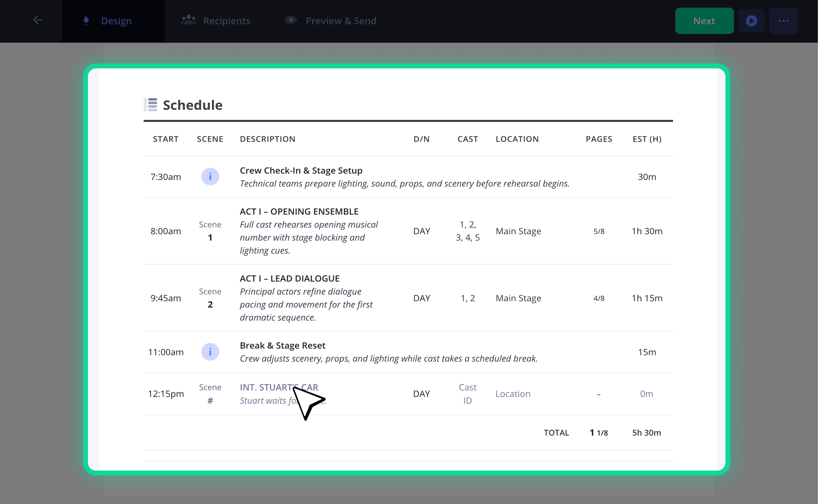Select the Cast ID placeholder field
This screenshot has width=818, height=504.
point(467,394)
